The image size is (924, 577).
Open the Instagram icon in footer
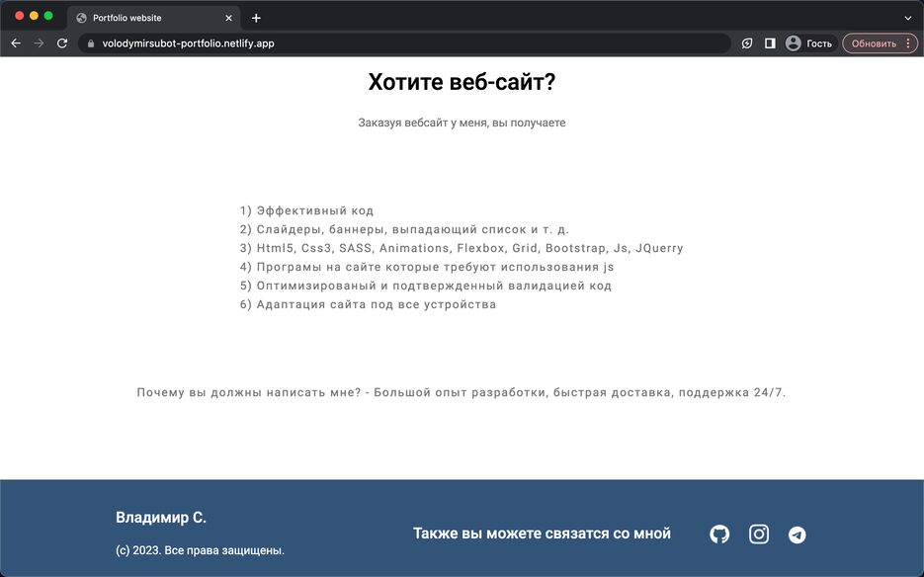(758, 534)
